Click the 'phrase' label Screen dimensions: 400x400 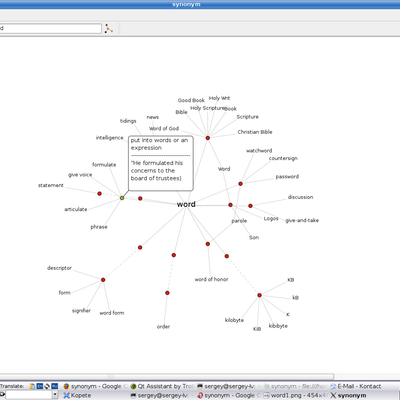pos(99,227)
